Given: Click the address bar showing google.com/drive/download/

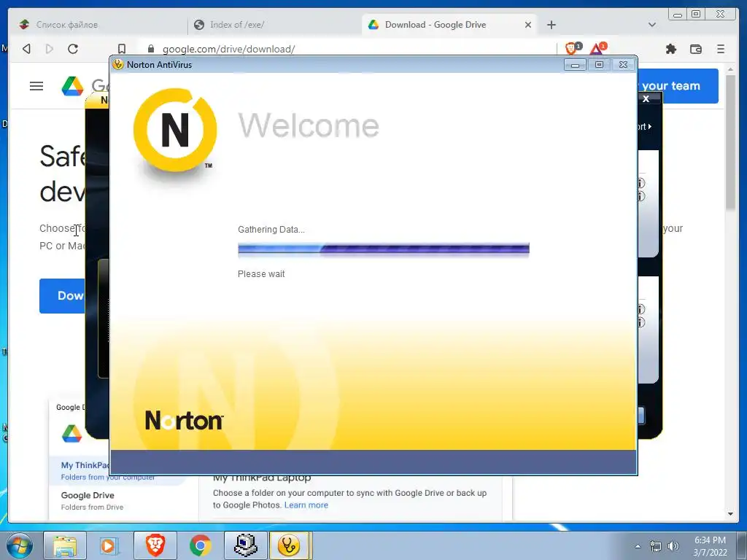Looking at the screenshot, I should pos(350,49).
